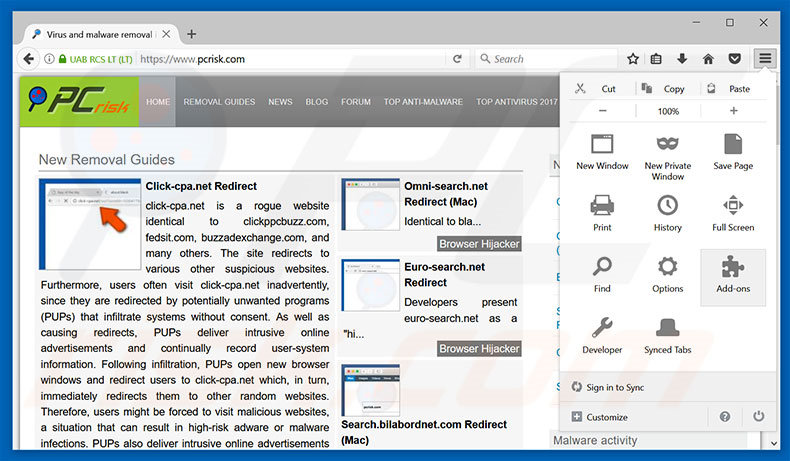This screenshot has height=461, width=790.
Task: Reload the current page
Action: point(457,59)
